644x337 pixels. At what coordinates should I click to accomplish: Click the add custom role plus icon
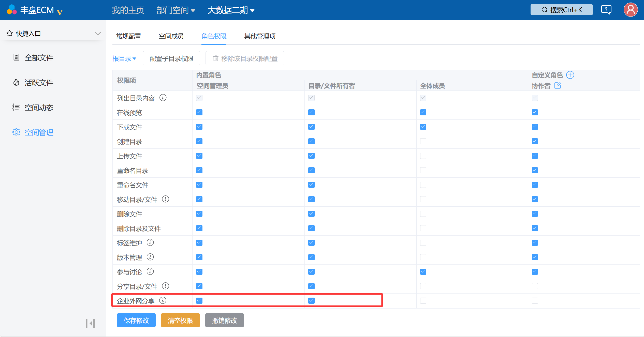tap(570, 75)
